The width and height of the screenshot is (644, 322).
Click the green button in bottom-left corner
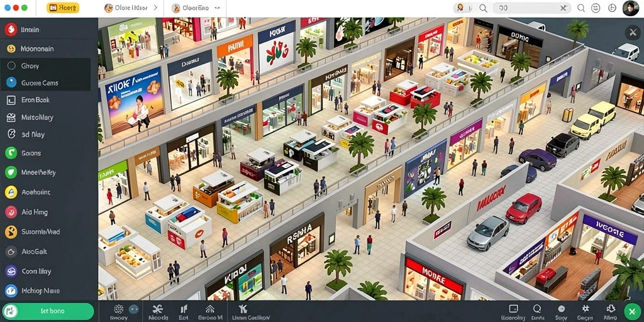pos(48,311)
